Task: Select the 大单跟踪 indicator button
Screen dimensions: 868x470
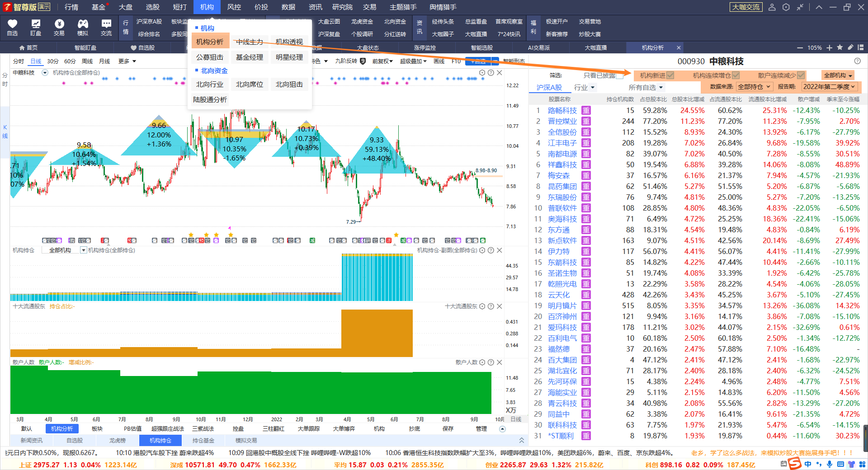Action: point(309,428)
